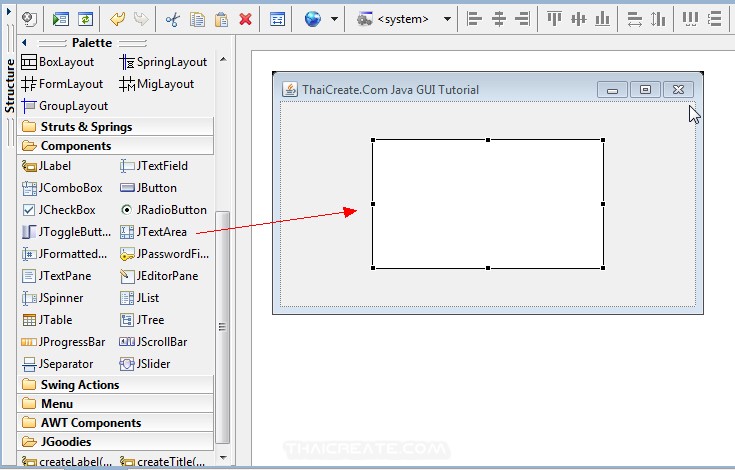Pick the JPasswordField component
This screenshot has width=735, height=470.
[165, 254]
